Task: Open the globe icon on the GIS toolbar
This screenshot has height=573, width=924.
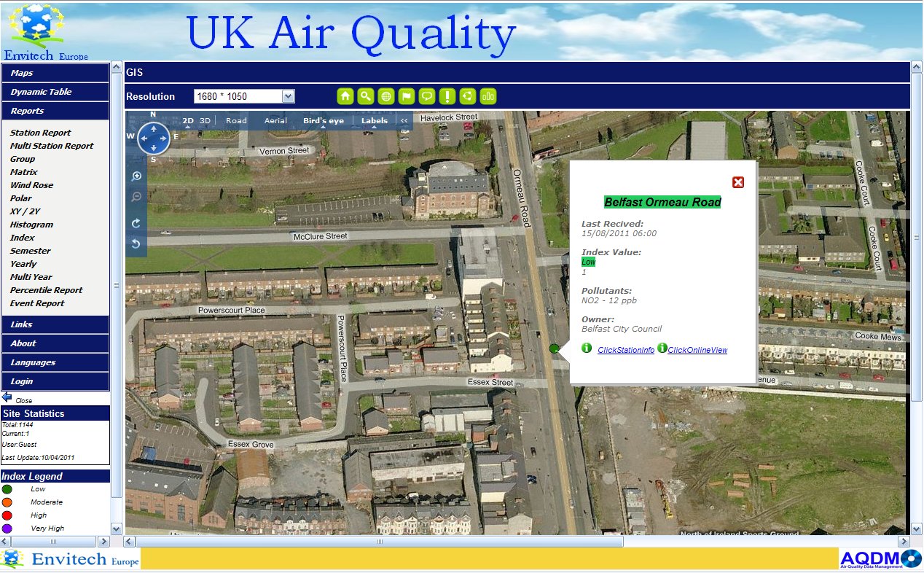Action: pyautogui.click(x=385, y=95)
